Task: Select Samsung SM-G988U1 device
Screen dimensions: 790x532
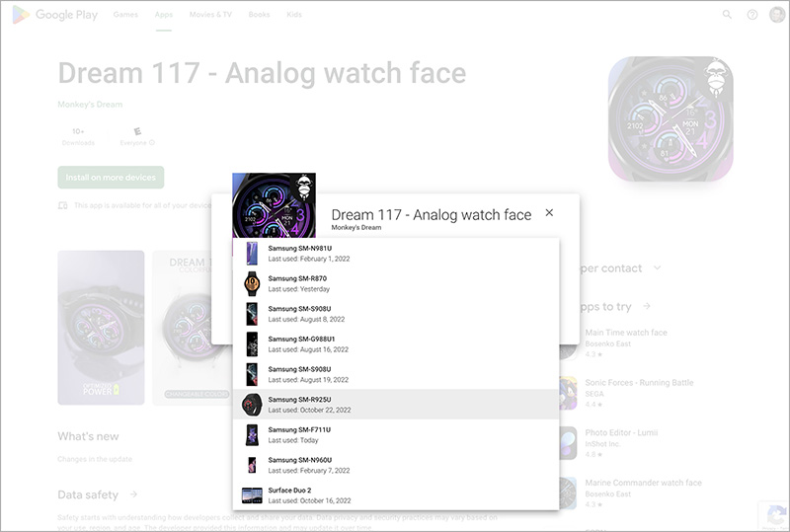Action: pyautogui.click(x=396, y=343)
